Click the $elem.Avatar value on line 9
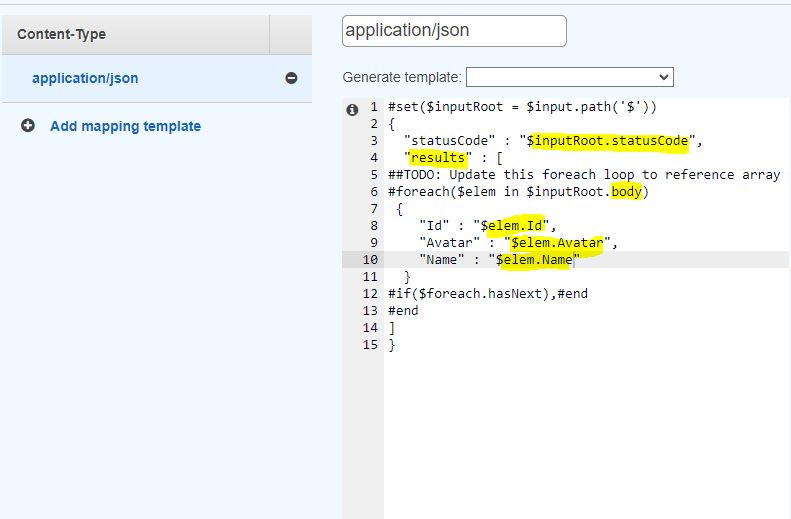Screen dimensions: 791x519 coord(557,243)
